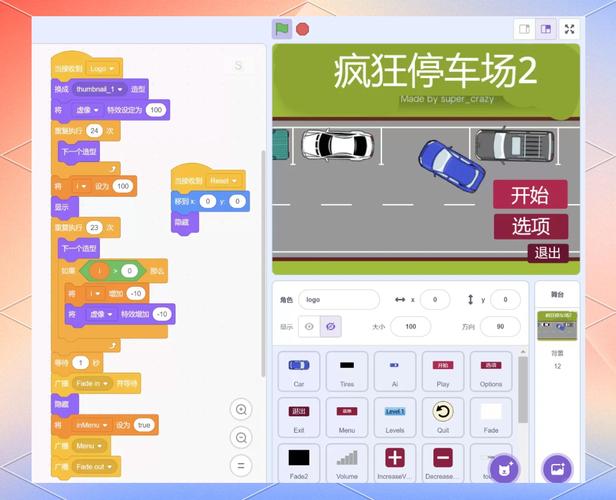Open the add sprite cat button
The height and width of the screenshot is (500, 616).
504,469
